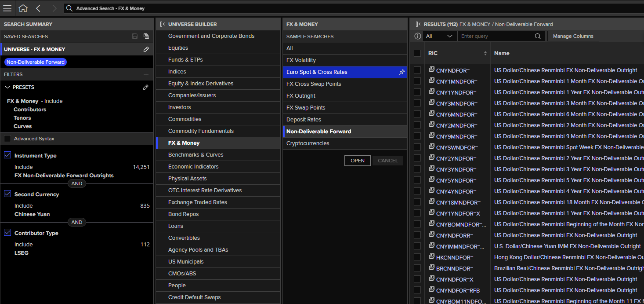This screenshot has height=304, width=644.
Task: Collapse the Universe Builder panel icon
Action: [x=163, y=24]
